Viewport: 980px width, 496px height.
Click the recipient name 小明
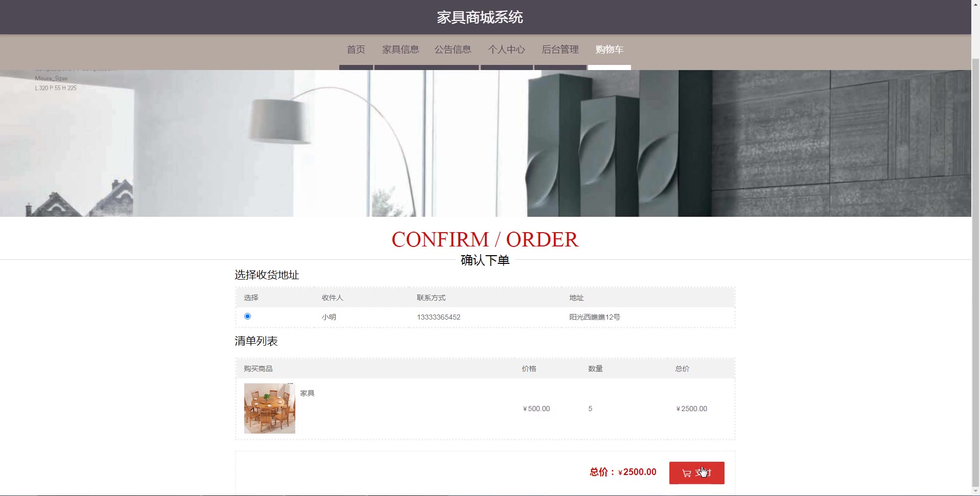point(329,317)
